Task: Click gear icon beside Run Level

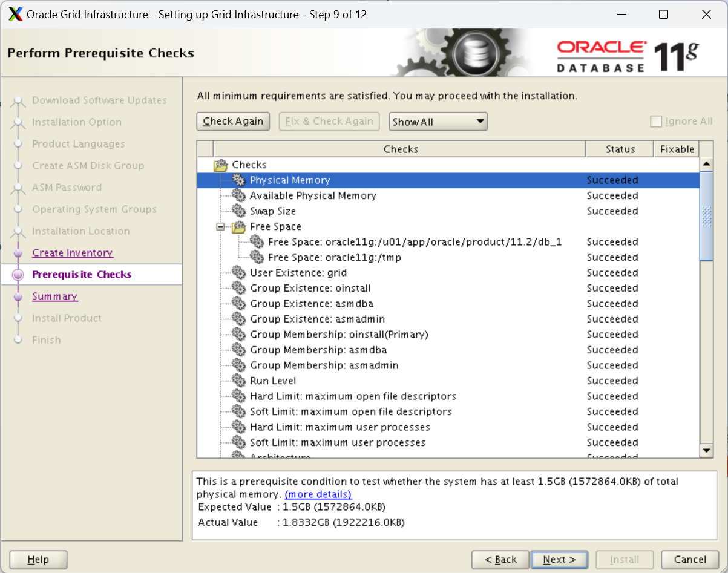Action: coord(240,381)
